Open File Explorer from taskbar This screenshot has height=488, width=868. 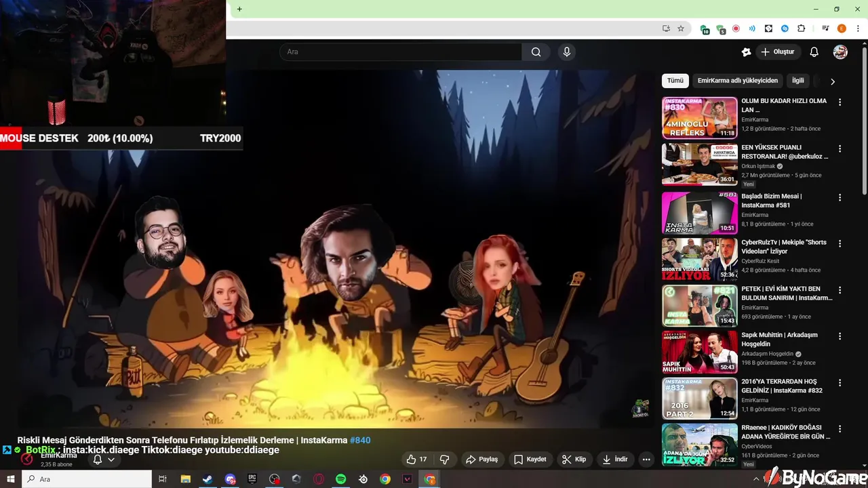click(185, 479)
